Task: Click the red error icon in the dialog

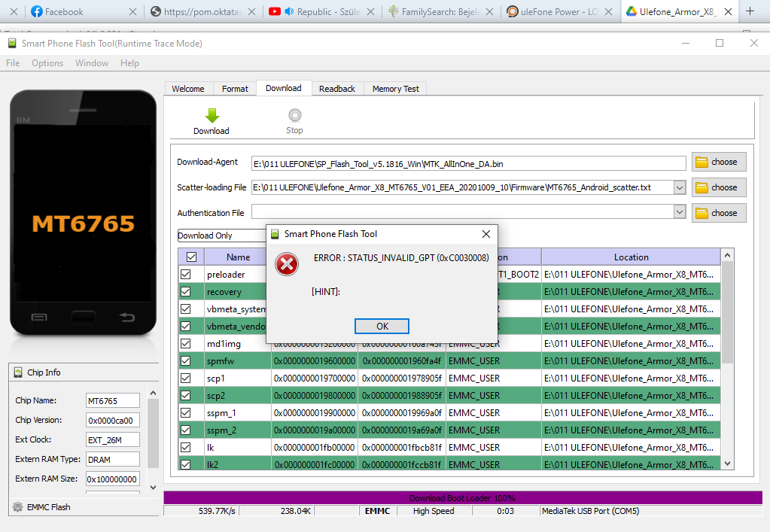Action: (287, 264)
